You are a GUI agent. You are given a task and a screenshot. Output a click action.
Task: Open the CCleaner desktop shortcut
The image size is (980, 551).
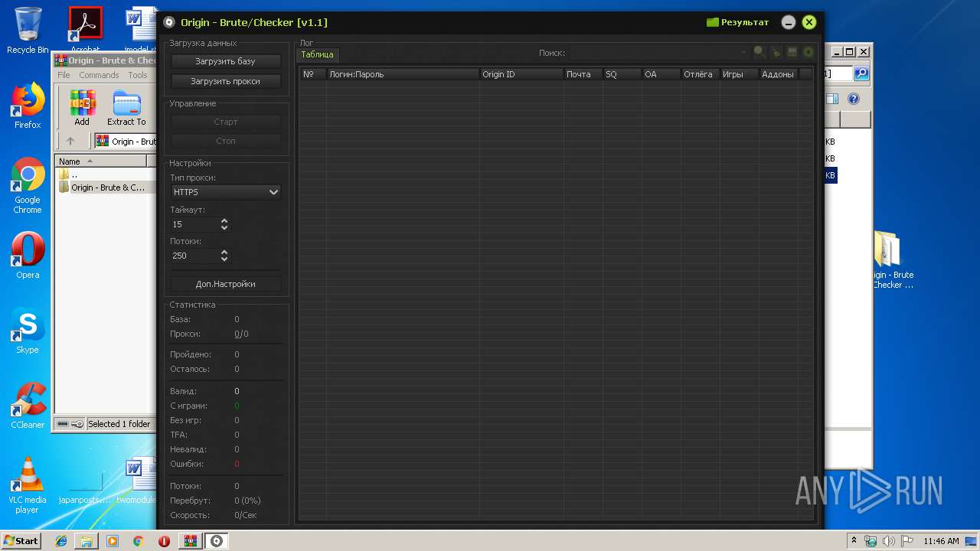(x=28, y=406)
